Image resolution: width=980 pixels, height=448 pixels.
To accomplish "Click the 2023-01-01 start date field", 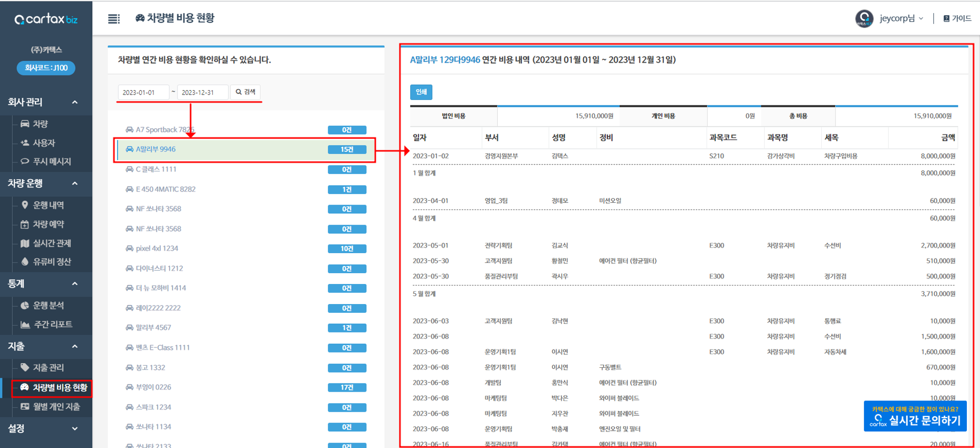I will pyautogui.click(x=143, y=91).
